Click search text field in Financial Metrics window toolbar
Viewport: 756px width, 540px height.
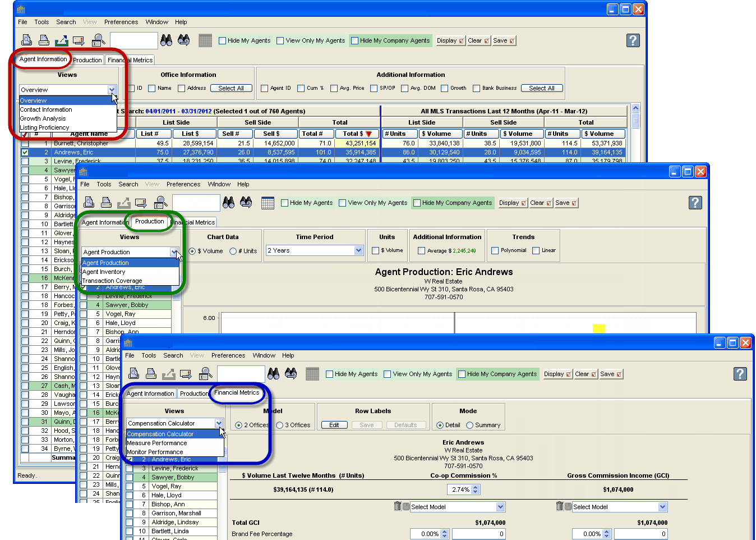point(241,374)
